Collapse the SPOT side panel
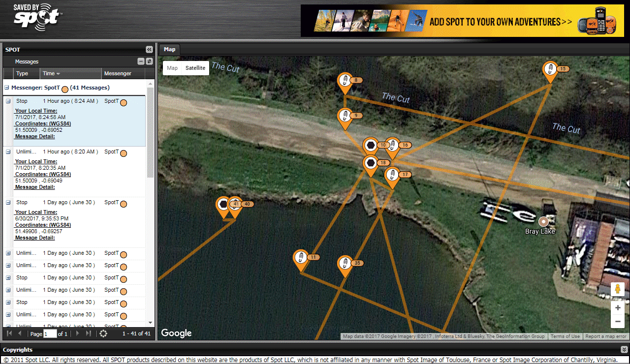630x364 pixels. coord(149,49)
